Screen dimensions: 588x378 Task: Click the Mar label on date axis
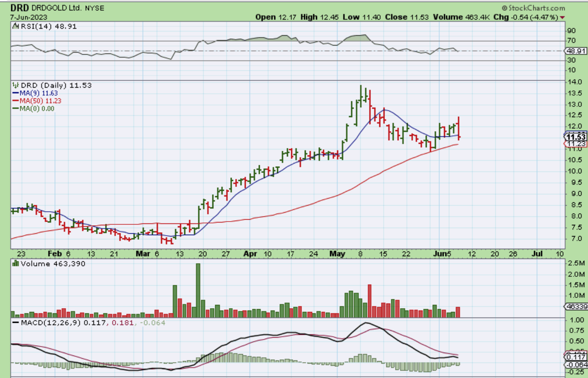point(142,253)
